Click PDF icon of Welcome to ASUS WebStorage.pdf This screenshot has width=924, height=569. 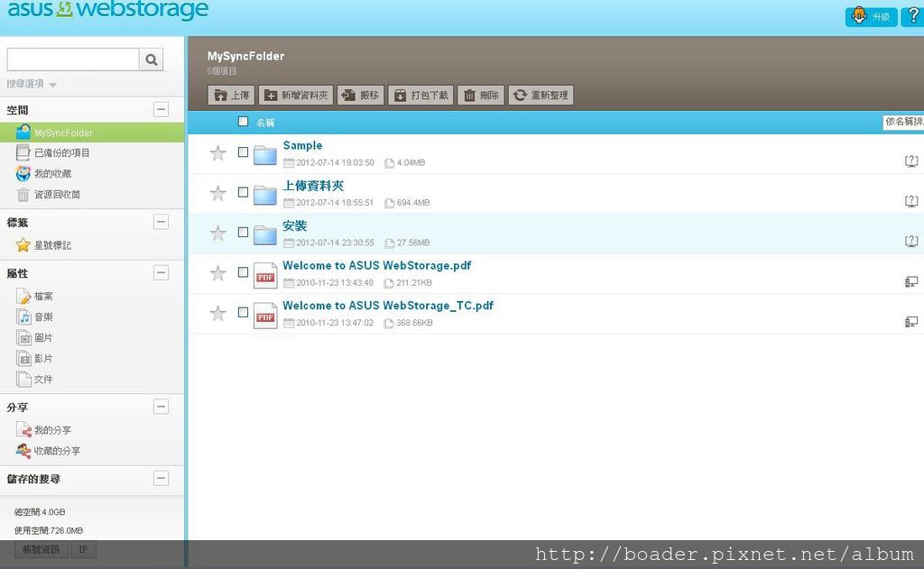tap(265, 275)
